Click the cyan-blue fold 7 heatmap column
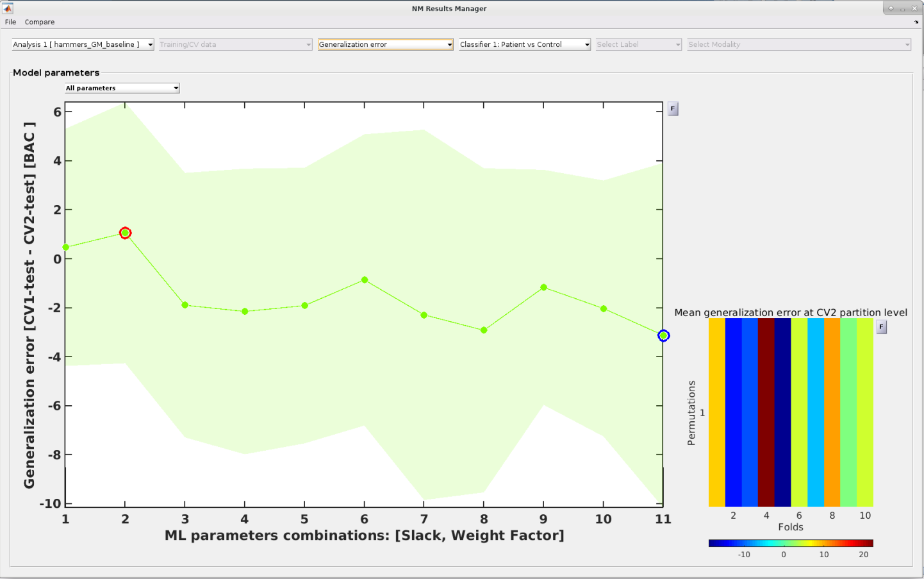The width and height of the screenshot is (924, 579). click(816, 412)
